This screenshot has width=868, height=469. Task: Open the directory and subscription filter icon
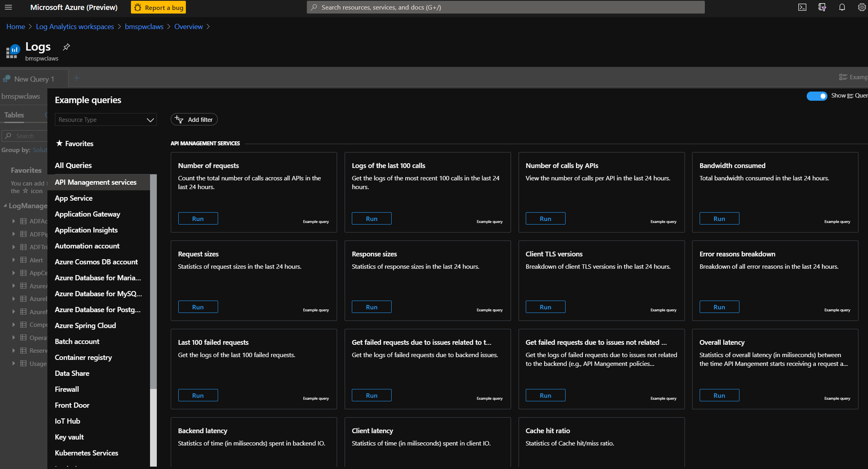tap(822, 7)
